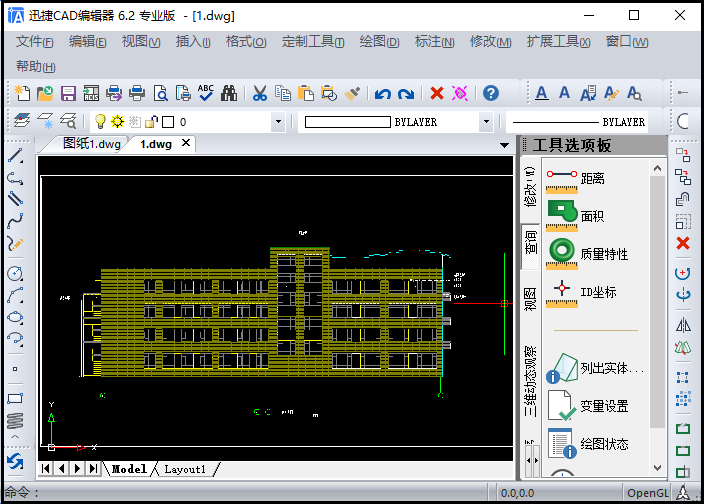Open the 三维动态观察 palette tab
704x504 pixels.
[x=530, y=381]
